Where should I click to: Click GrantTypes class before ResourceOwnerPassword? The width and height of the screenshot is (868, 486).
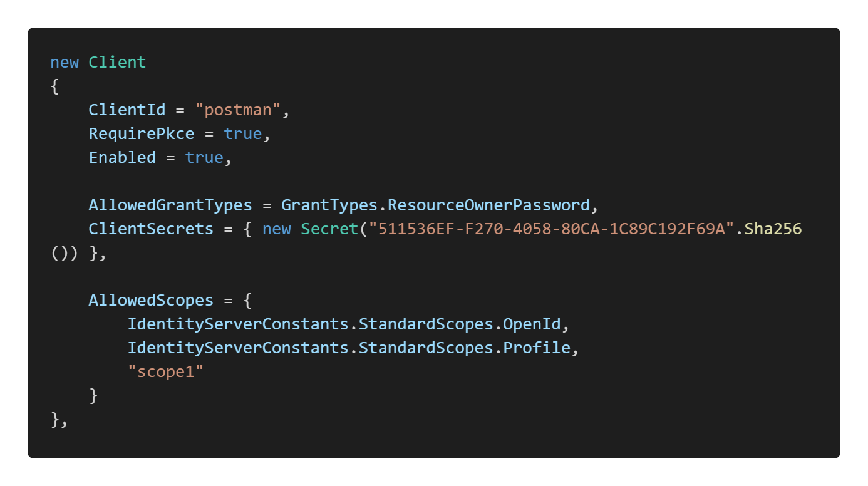point(329,205)
